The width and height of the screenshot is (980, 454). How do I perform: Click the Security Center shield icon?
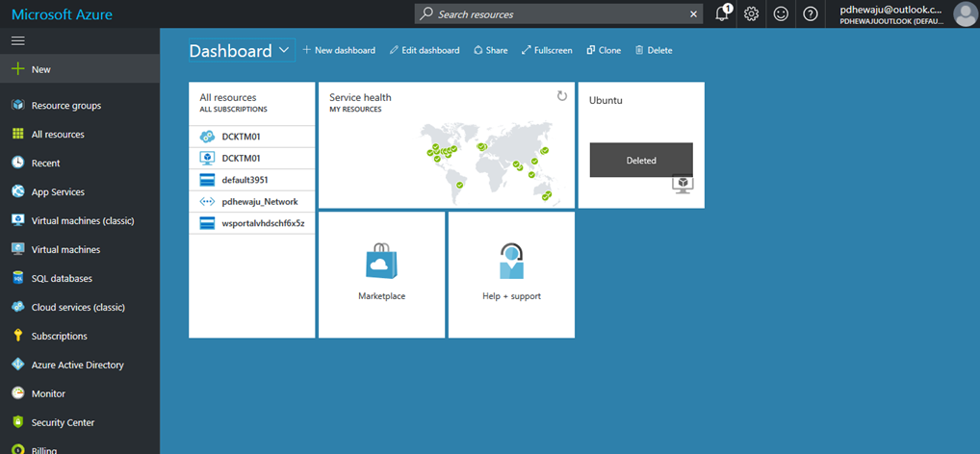tap(18, 422)
